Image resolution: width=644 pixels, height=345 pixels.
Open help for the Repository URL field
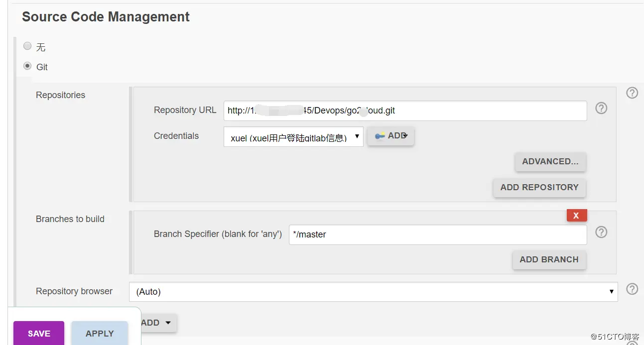coord(601,109)
